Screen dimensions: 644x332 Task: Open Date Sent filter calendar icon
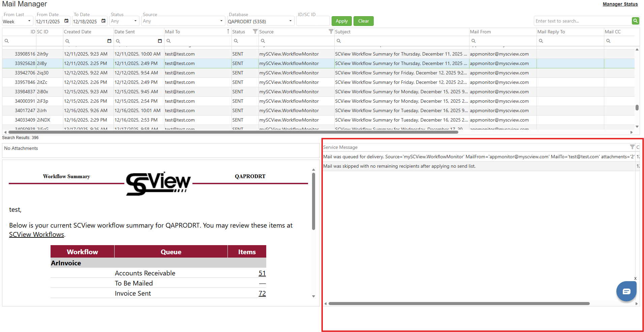pos(160,41)
